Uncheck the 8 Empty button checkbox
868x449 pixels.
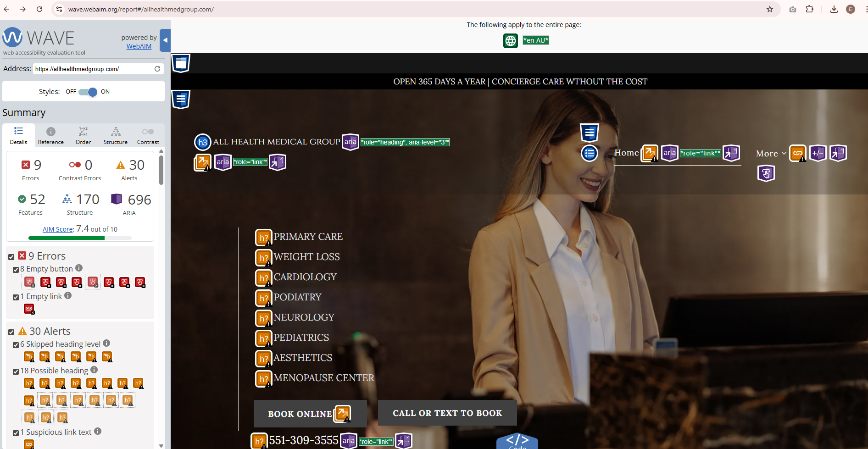(15, 269)
